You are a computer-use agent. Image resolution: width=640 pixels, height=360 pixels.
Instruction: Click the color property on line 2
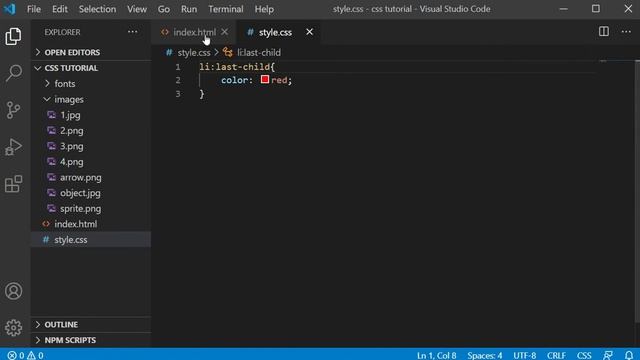[234, 80]
